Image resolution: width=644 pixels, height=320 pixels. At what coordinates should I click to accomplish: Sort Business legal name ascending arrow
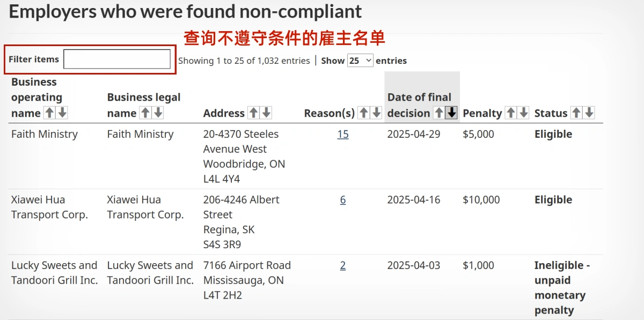tap(145, 113)
